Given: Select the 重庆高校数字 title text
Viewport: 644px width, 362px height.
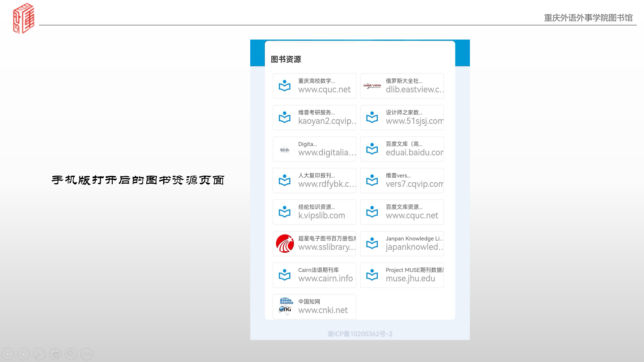Looking at the screenshot, I should pos(316,81).
